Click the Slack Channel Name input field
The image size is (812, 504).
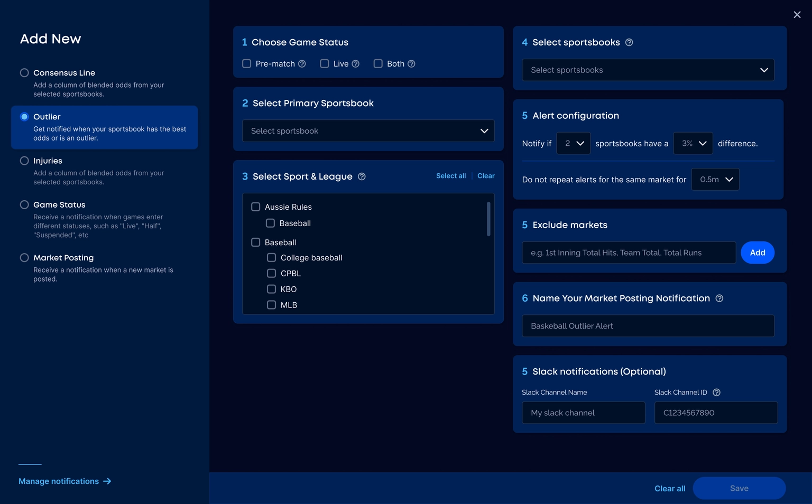[x=584, y=413]
